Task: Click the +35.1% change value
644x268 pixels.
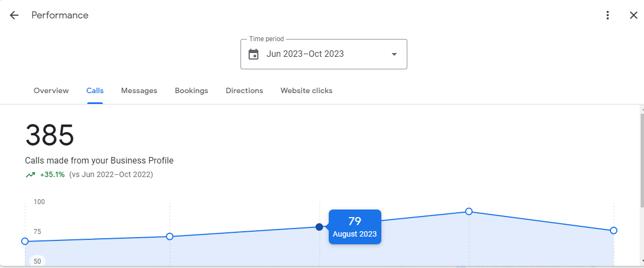Action: [x=52, y=174]
